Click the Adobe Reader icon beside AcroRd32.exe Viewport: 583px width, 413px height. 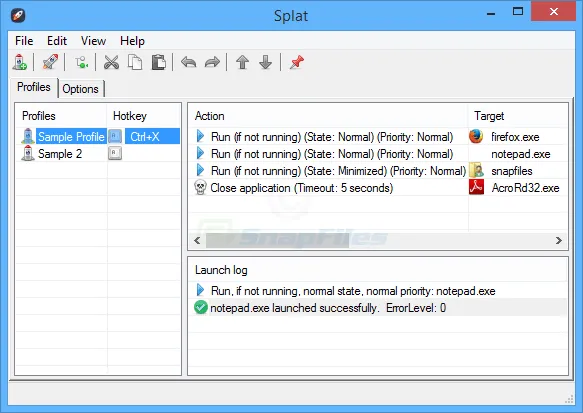[476, 187]
